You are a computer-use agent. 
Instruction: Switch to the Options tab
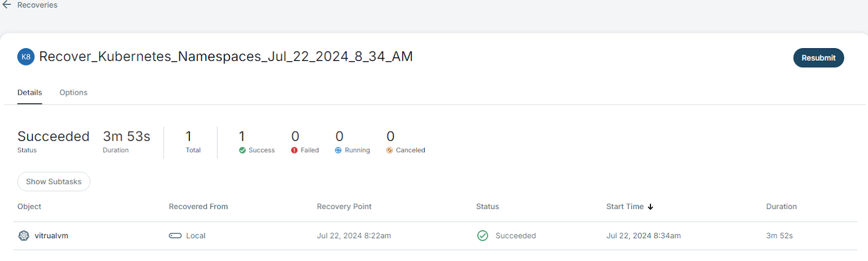click(73, 93)
